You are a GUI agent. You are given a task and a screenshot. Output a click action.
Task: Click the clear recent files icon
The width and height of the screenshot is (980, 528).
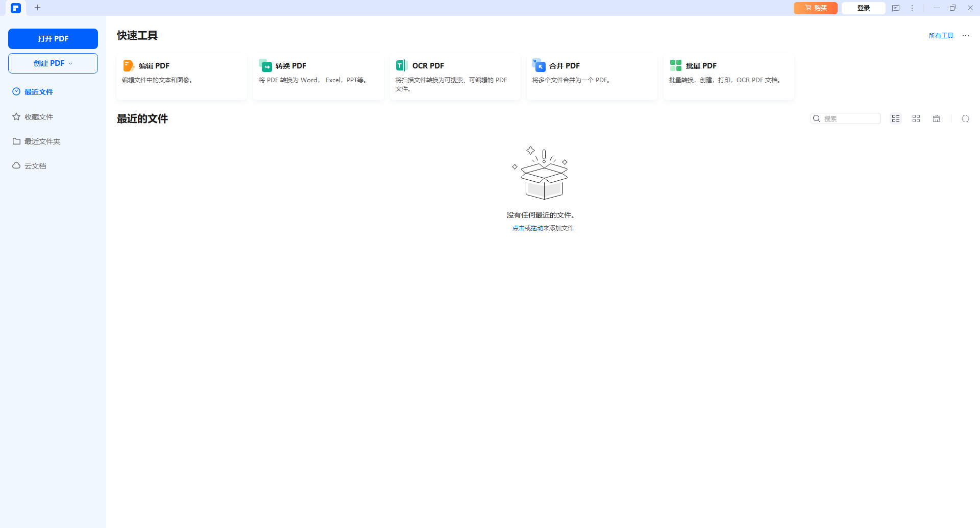(937, 118)
